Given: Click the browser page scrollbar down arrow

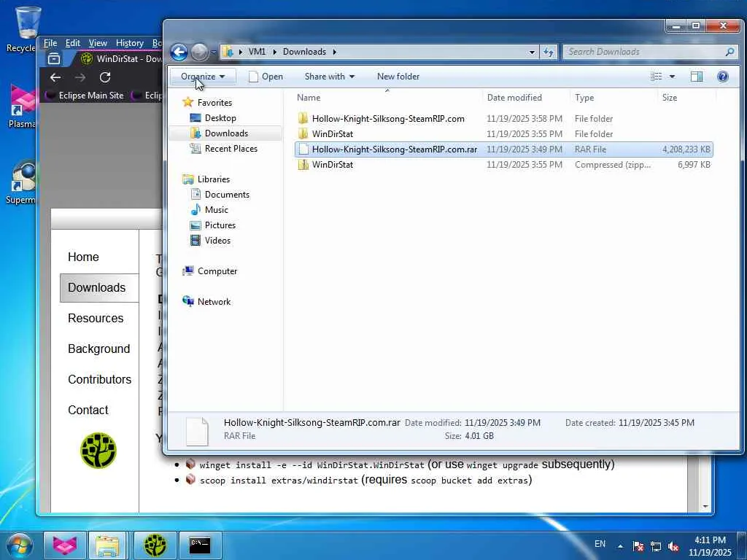Looking at the screenshot, I should [x=705, y=506].
